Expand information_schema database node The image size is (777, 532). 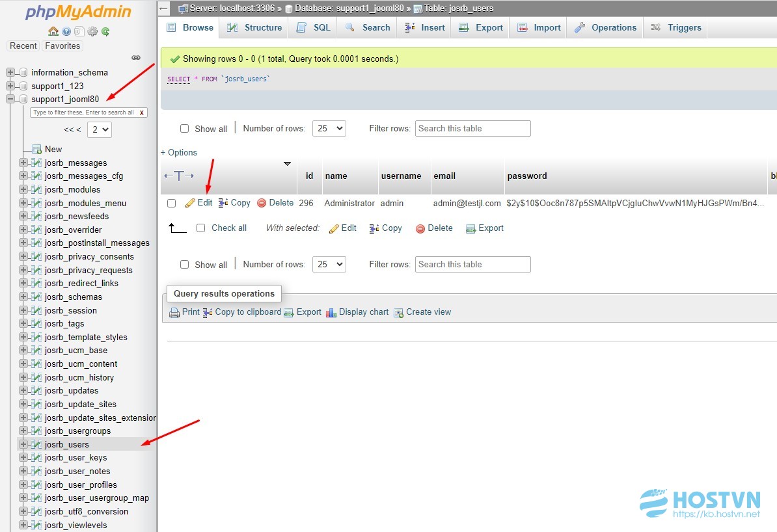click(10, 72)
